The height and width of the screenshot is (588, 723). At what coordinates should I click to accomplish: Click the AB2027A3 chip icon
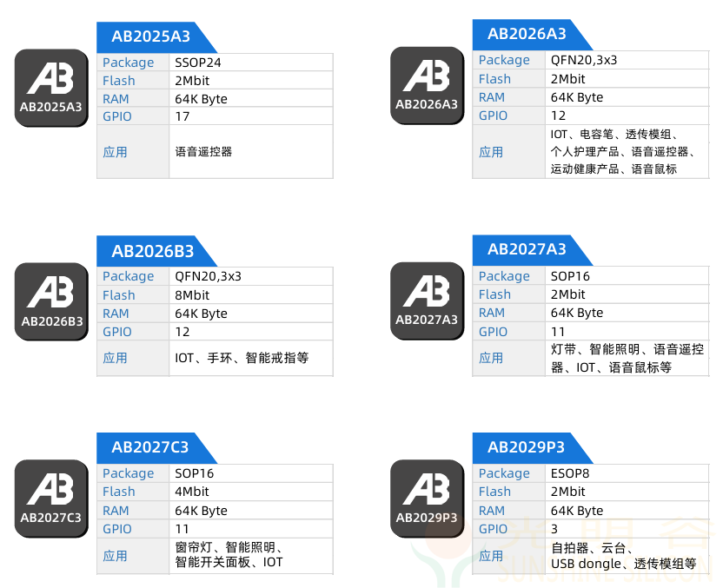pos(427,301)
